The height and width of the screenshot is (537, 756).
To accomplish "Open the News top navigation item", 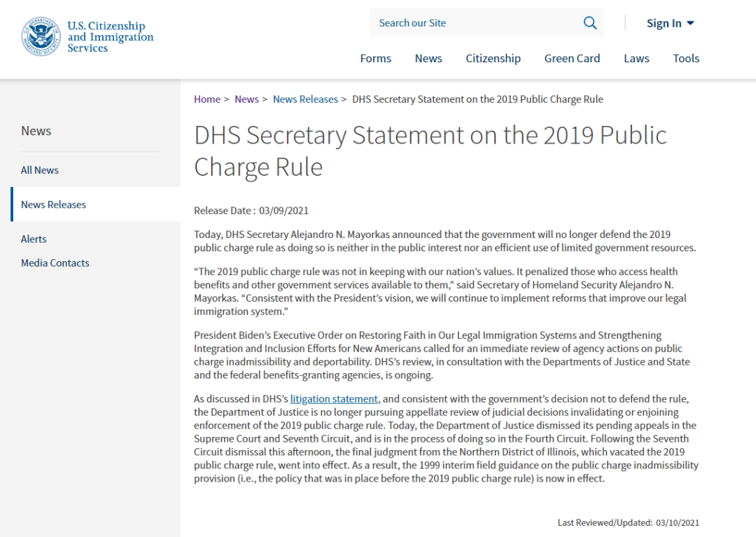I will click(428, 58).
